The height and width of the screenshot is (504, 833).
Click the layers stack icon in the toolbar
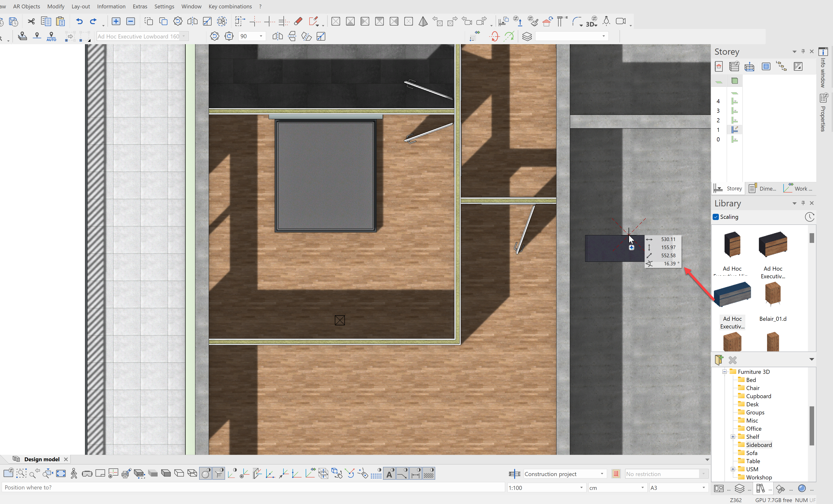527,37
